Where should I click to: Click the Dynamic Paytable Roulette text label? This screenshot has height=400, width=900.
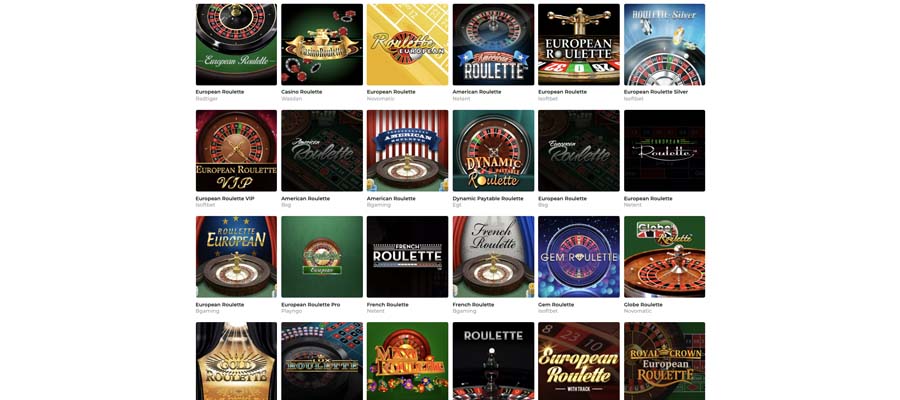coord(488,199)
